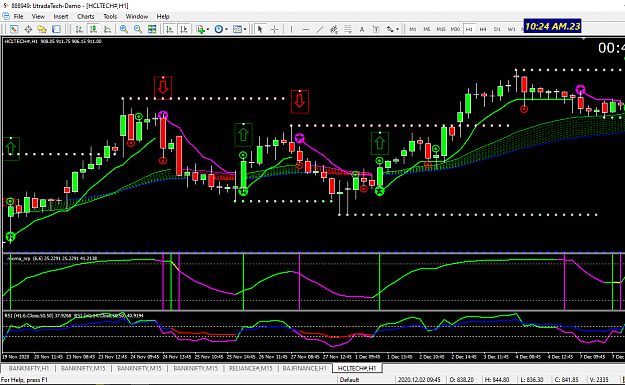Expand the Periods clock dropdown arrow
The width and height of the screenshot is (625, 385).
226,29
